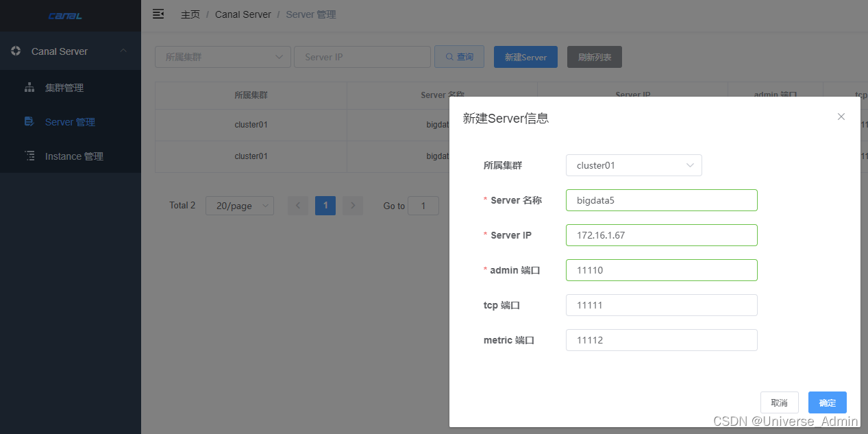Screen dimensions: 868x434
Task: Click the Canal Server sidebar menu
Action: click(x=71, y=51)
